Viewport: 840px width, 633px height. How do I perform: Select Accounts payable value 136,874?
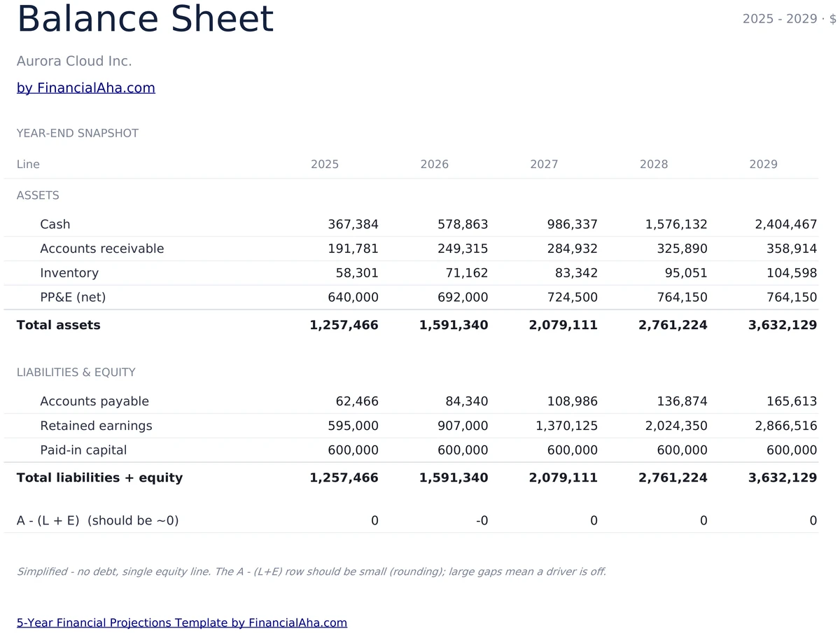click(x=682, y=401)
